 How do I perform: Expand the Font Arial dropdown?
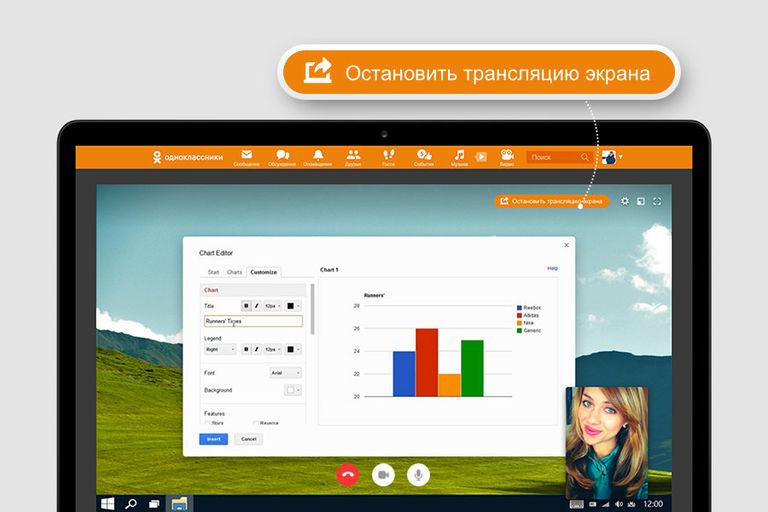pos(286,373)
